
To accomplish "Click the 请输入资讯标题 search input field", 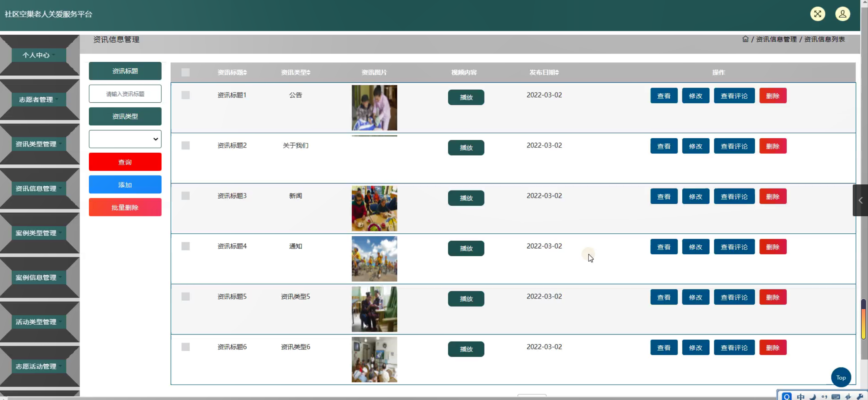I will tap(125, 94).
